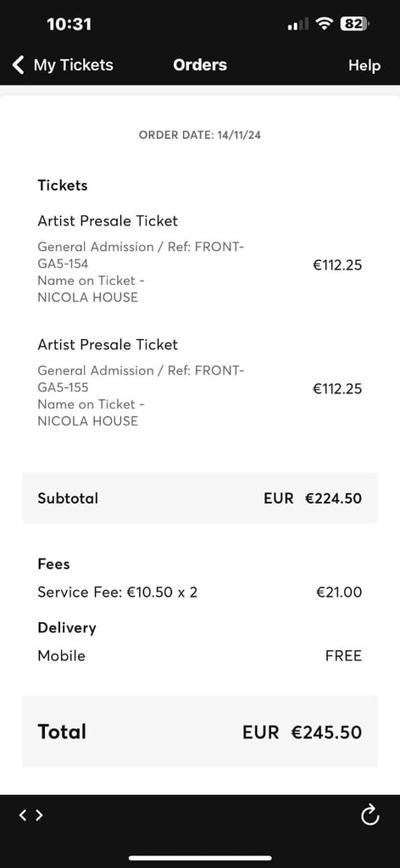
Task: Tap the Subtotal EUR €224.50 row
Action: (200, 498)
